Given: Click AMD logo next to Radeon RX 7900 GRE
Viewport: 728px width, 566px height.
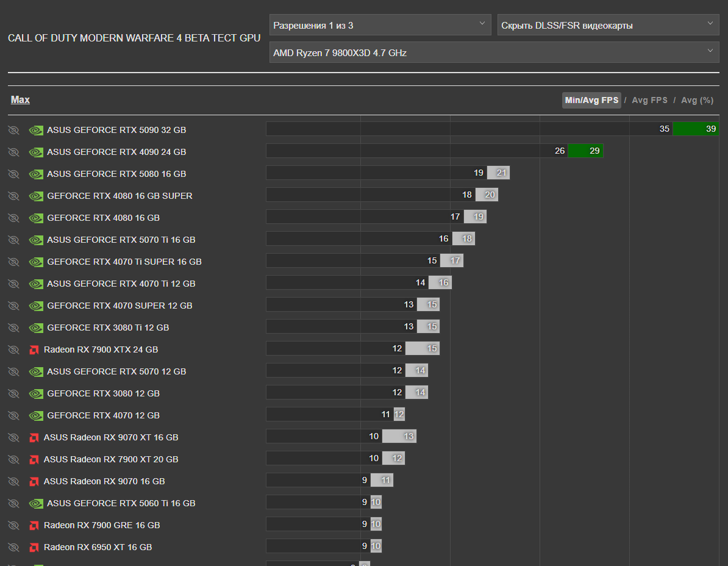Looking at the screenshot, I should pos(34,526).
